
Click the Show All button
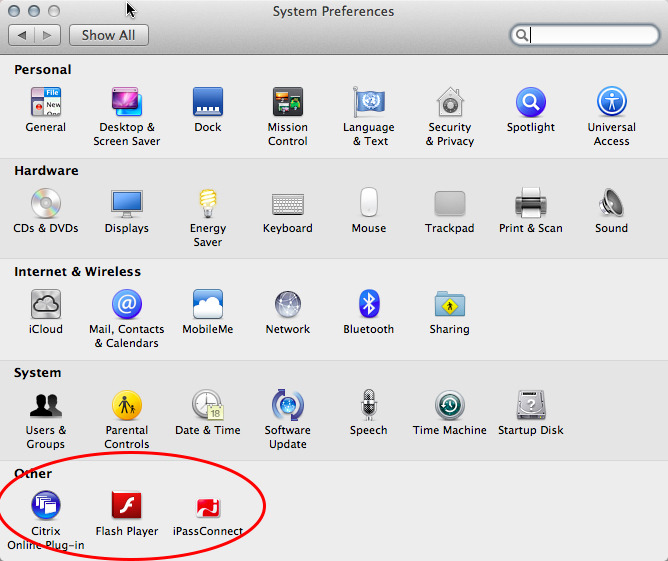pyautogui.click(x=109, y=35)
